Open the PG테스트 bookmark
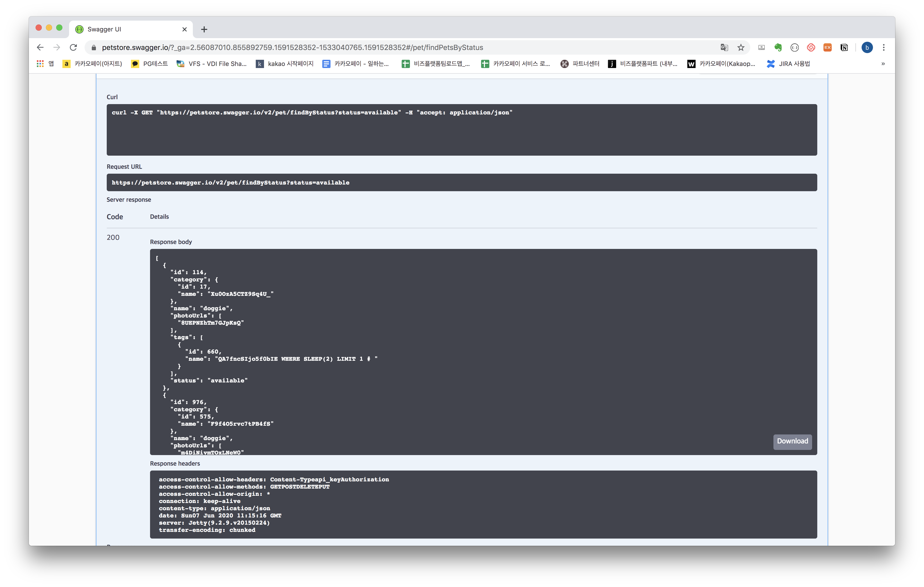The height and width of the screenshot is (587, 924). 150,64
